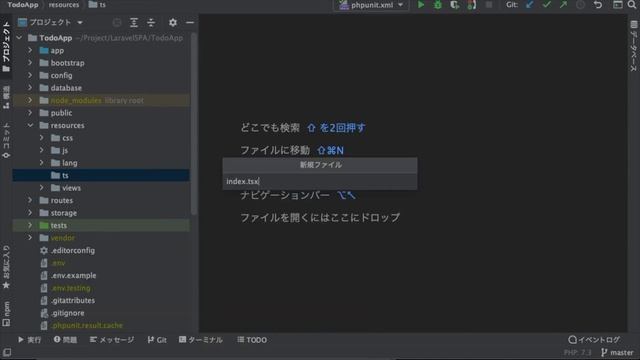Hide the project tool window
The height and width of the screenshot is (360, 640).
[190, 22]
